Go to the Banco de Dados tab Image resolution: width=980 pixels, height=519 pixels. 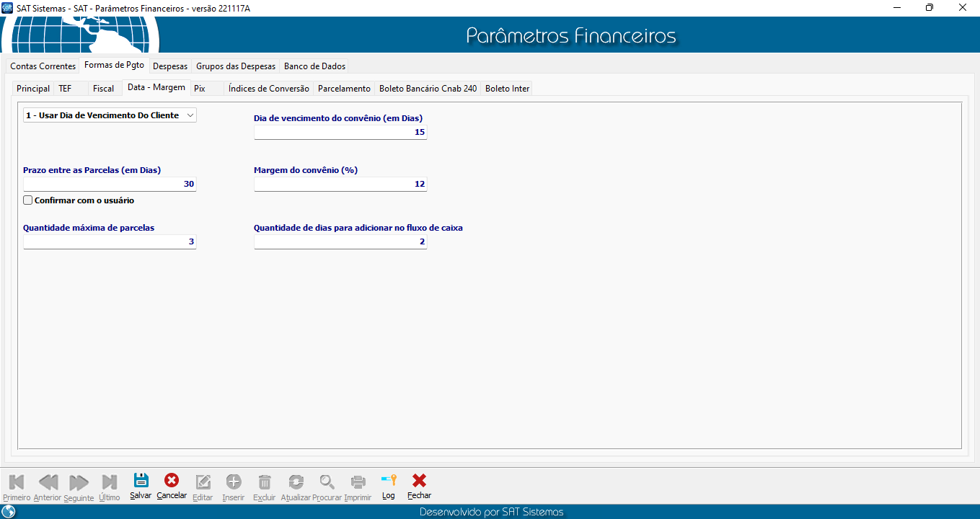tap(314, 66)
